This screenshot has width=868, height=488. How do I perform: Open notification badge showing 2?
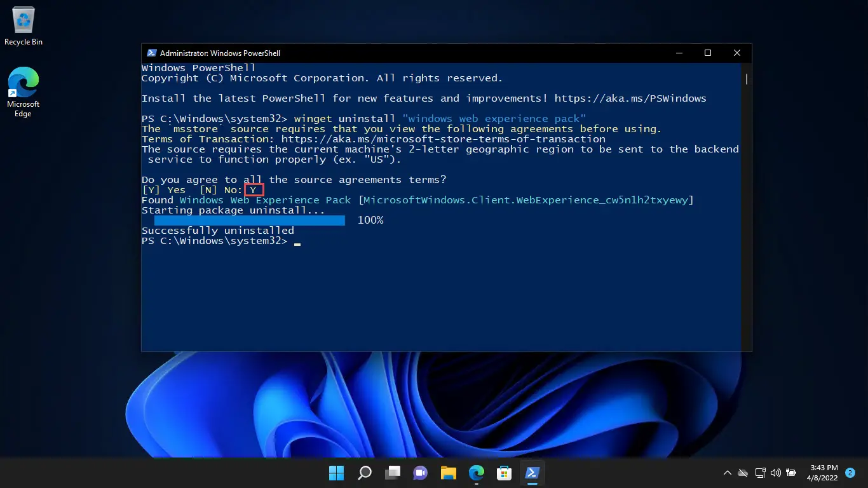850,473
